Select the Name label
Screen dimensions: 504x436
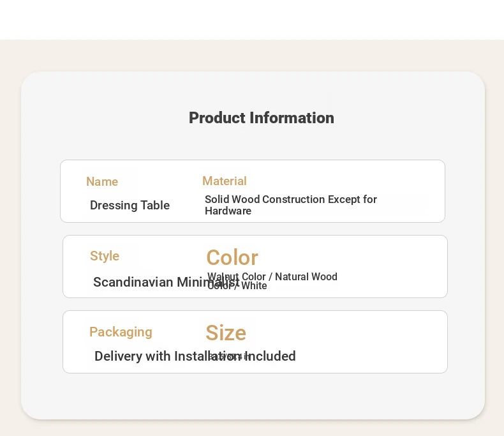click(102, 182)
